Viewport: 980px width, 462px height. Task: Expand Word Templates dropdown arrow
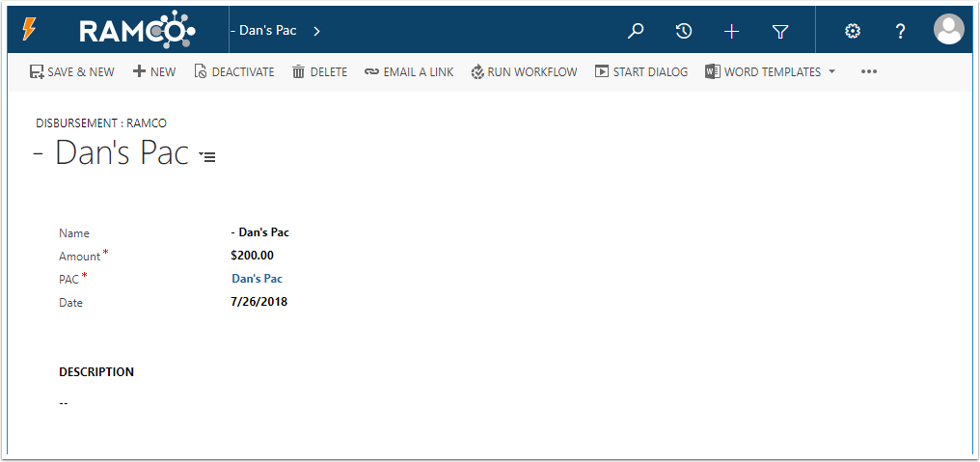[831, 72]
